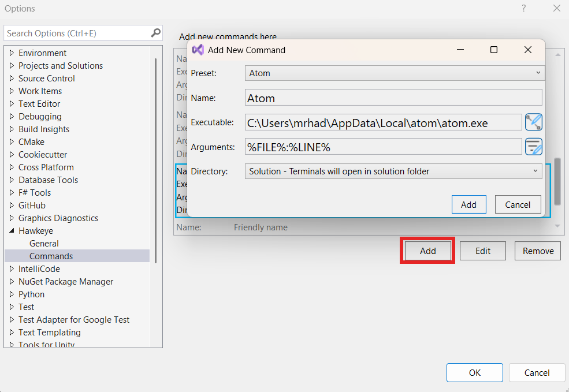Confirm Options with the OK button
The width and height of the screenshot is (569, 392).
tap(474, 372)
